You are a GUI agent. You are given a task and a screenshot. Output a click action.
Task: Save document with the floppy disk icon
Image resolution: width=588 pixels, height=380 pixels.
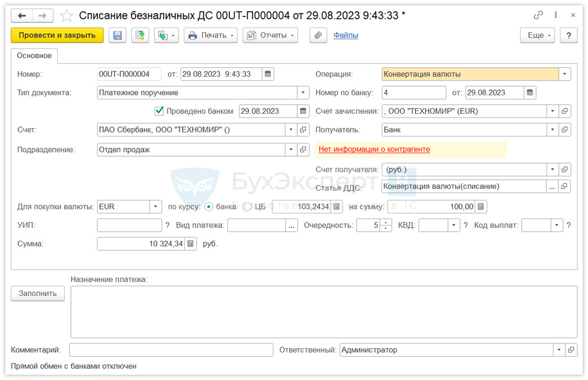(x=118, y=35)
